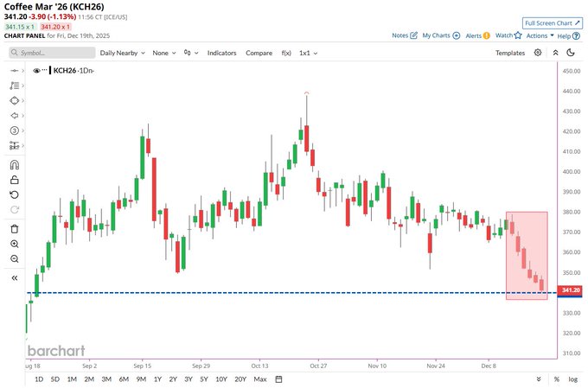Image resolution: width=588 pixels, height=388 pixels.
Task: Open the 1x1 grid layout dropdown
Action: pyautogui.click(x=309, y=53)
